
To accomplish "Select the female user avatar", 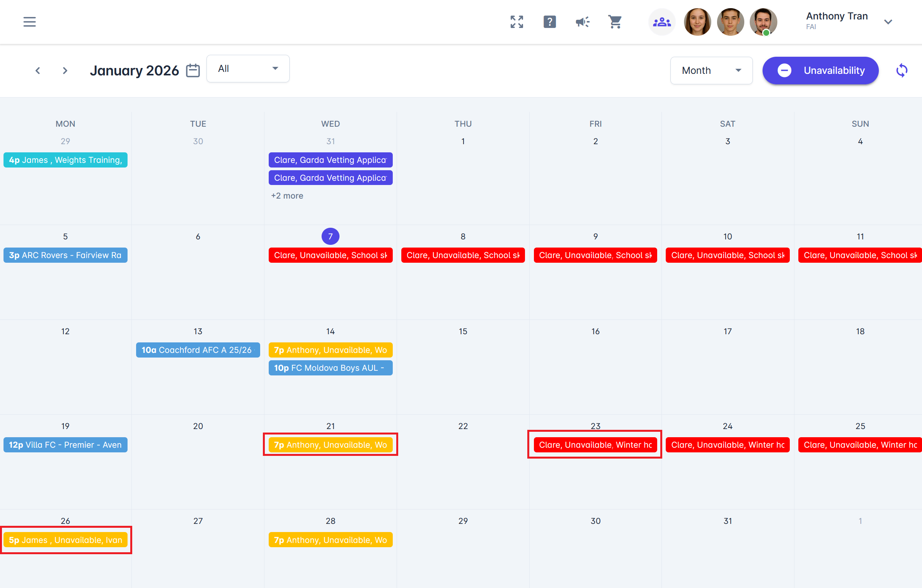I will 697,22.
